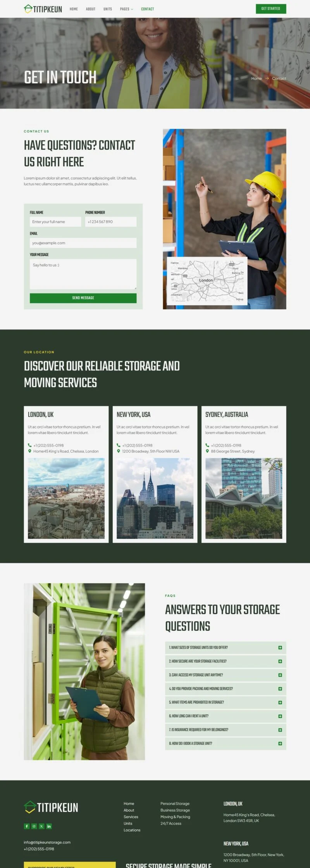Image resolution: width=310 pixels, height=868 pixels.
Task: Open the footer X (Twitter) icon
Action: 41,826
